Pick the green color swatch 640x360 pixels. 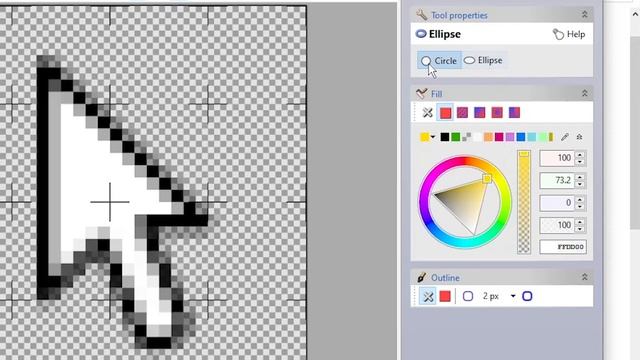point(456,137)
